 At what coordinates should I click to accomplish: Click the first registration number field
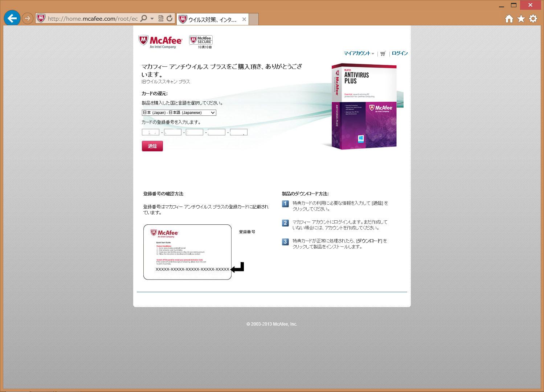151,132
